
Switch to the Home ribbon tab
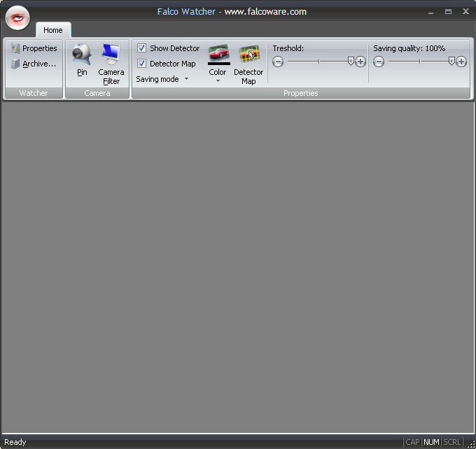tap(53, 30)
